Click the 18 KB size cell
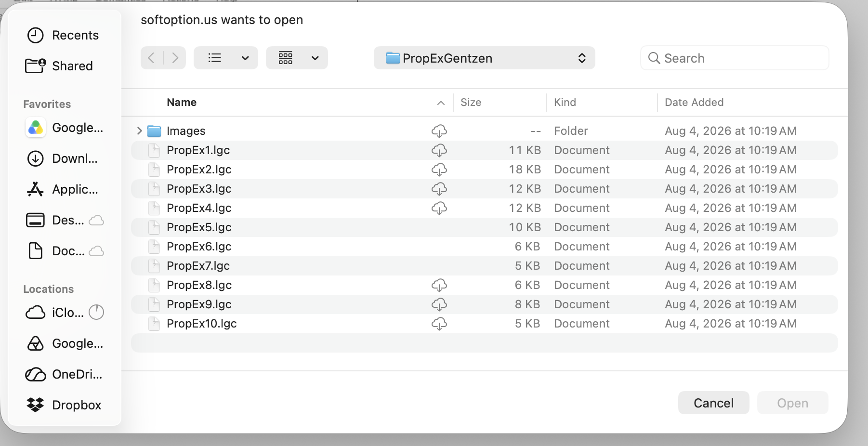This screenshot has width=868, height=446. coord(525,170)
